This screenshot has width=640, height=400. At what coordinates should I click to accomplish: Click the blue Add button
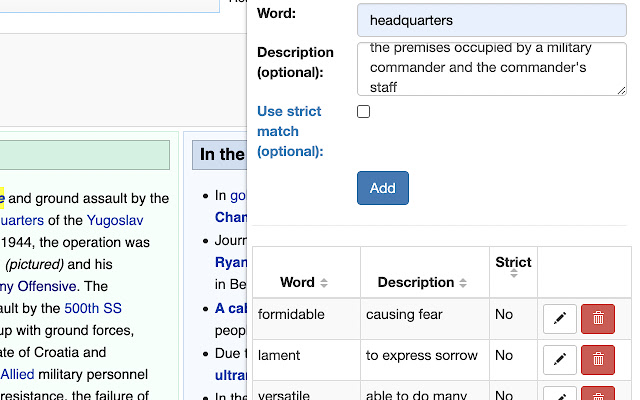pyautogui.click(x=382, y=188)
